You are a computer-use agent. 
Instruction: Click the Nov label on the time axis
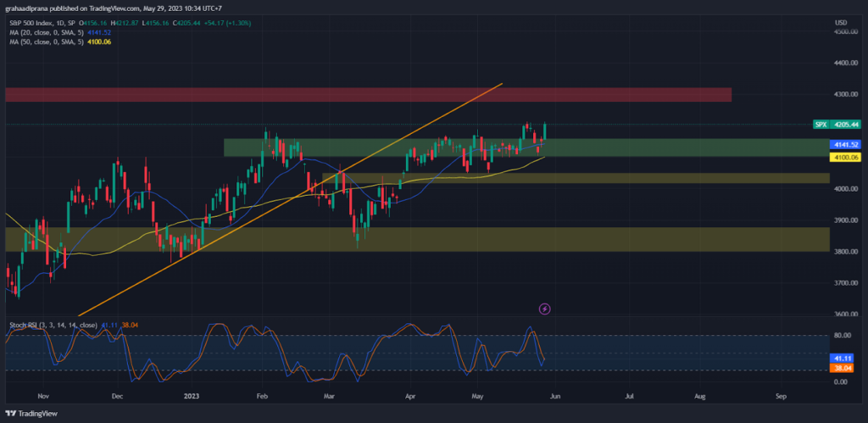click(44, 397)
